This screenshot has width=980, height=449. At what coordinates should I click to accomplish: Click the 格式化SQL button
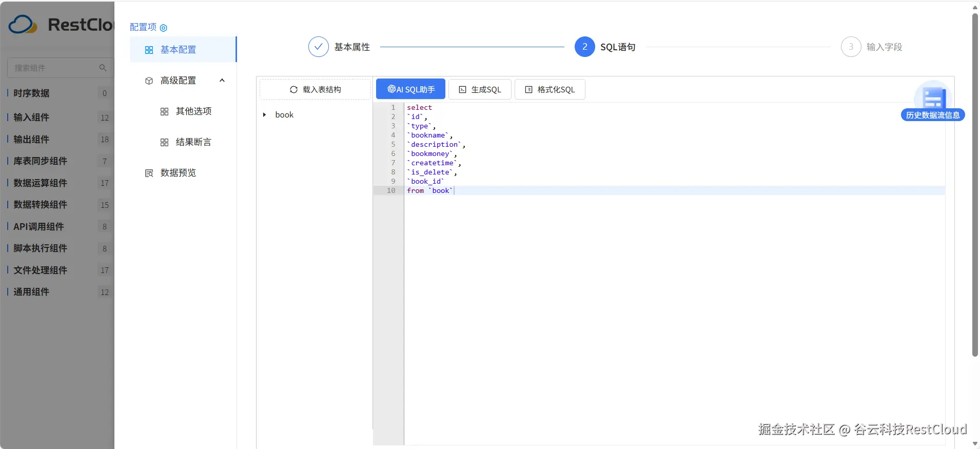[550, 89]
